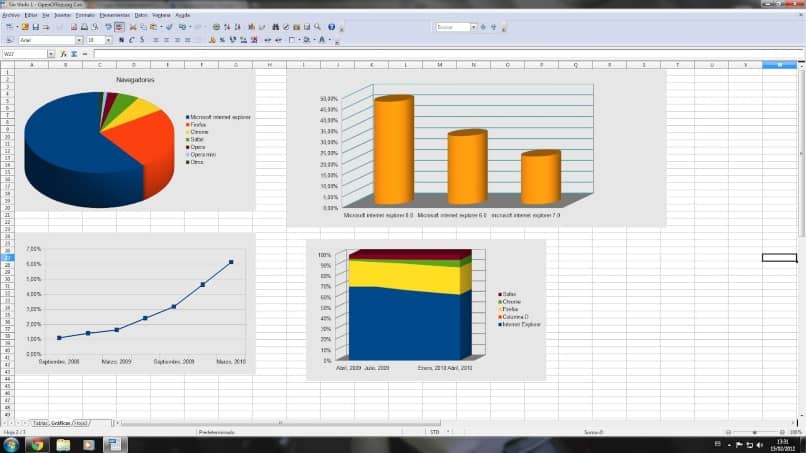Open the Background color dropdown arrow
The width and height of the screenshot is (806, 453).
(315, 40)
